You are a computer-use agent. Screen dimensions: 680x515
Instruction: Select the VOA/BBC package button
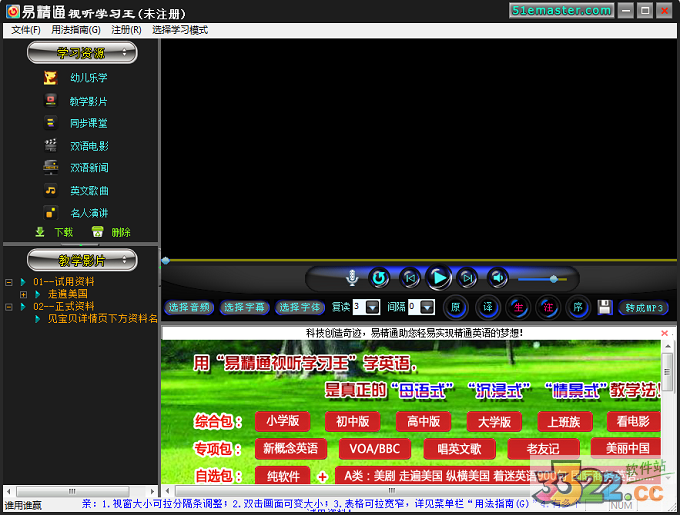(374, 449)
